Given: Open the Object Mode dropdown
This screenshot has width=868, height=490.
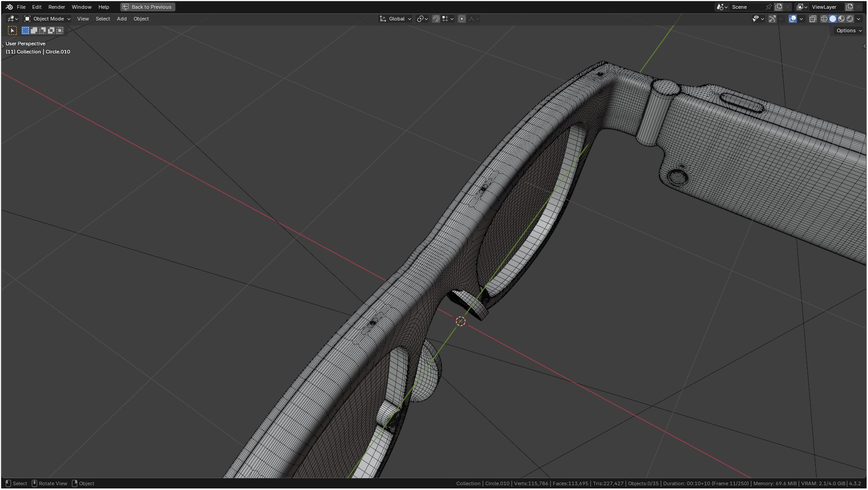Looking at the screenshot, I should pos(47,19).
